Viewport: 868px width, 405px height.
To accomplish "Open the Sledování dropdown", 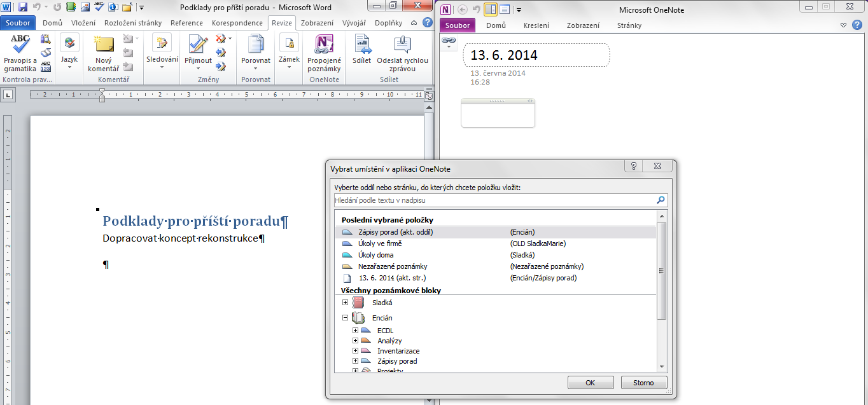I will tap(162, 53).
